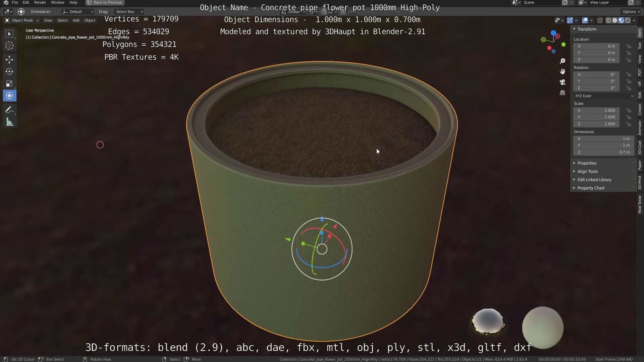This screenshot has width=644, height=362.
Task: Click the Y axis on navigation gizmo
Action: pos(543,40)
